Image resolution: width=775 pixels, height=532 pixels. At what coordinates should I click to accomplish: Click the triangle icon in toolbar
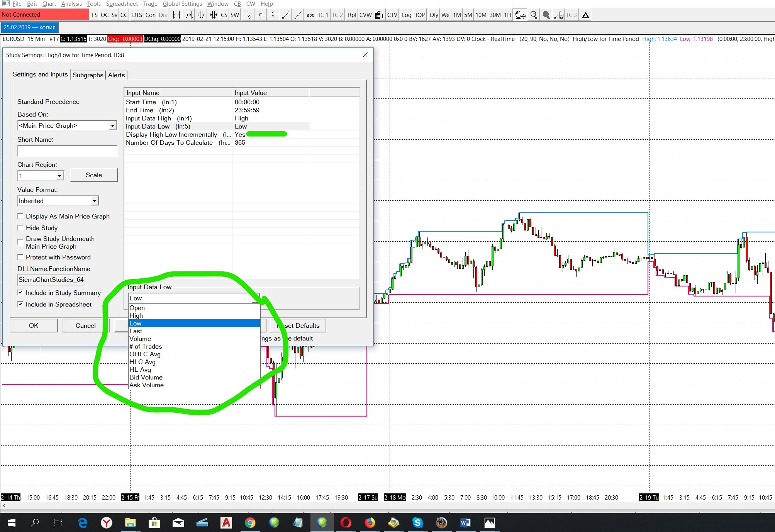click(x=585, y=15)
